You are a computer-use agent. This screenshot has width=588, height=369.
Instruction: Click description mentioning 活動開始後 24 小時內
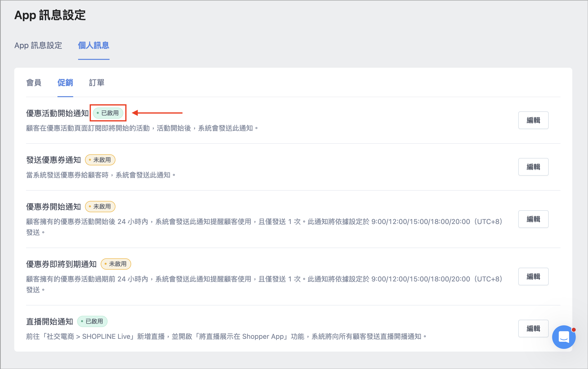pyautogui.click(x=264, y=227)
